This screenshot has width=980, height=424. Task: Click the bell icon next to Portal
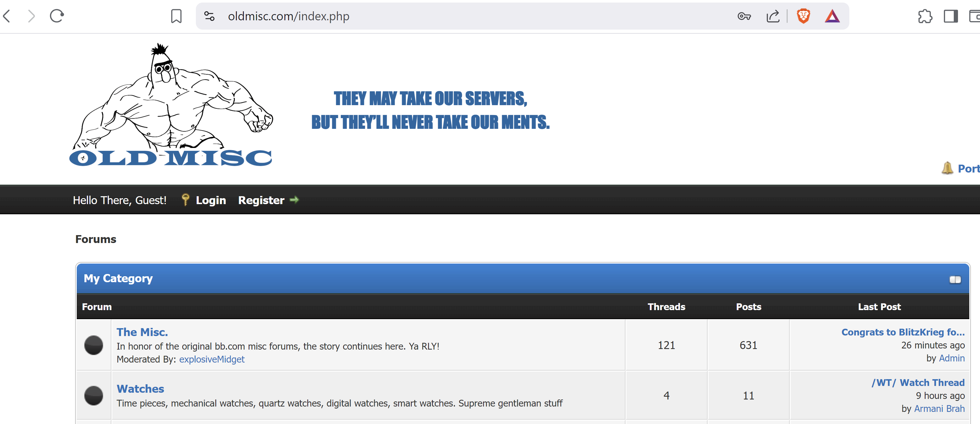pyautogui.click(x=947, y=168)
